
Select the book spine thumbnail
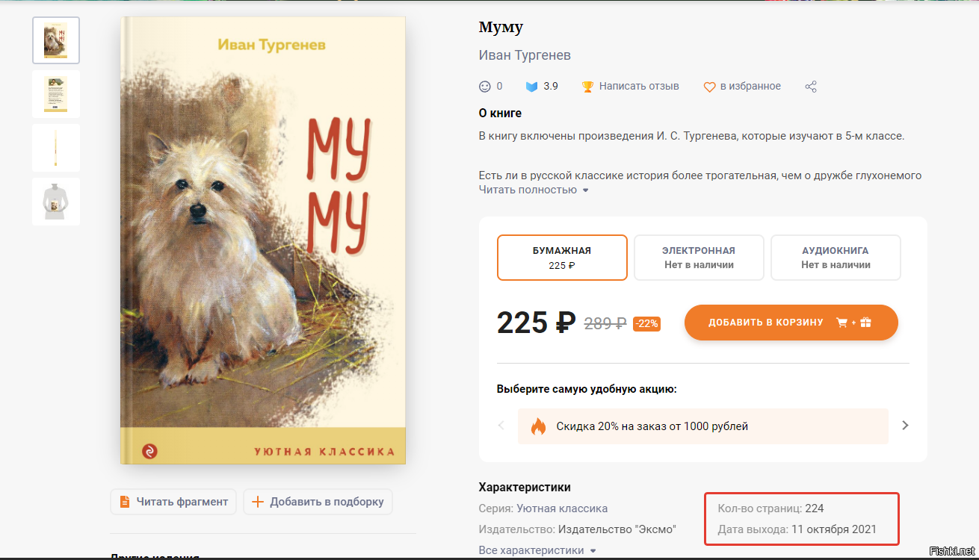56,148
